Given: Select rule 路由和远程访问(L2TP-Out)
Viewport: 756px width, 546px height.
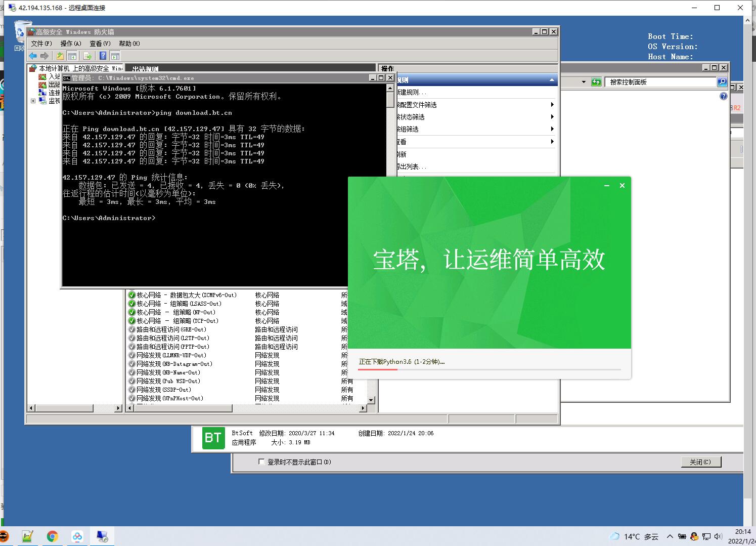Looking at the screenshot, I should tap(173, 338).
